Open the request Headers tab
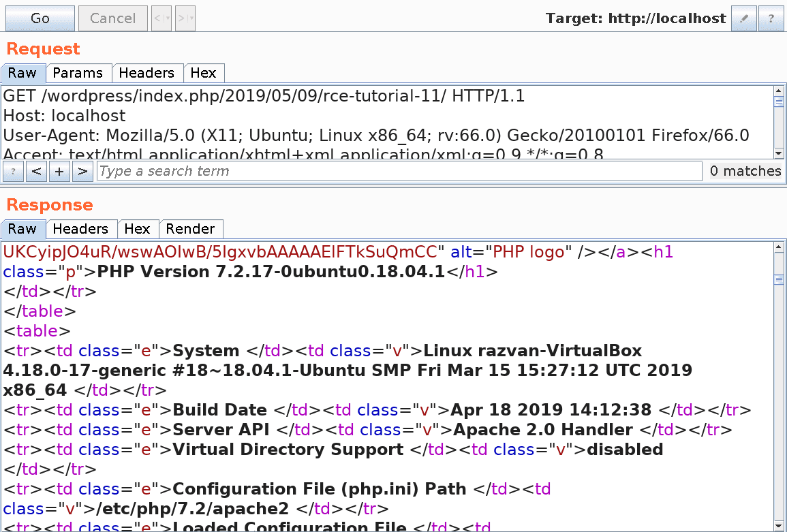This screenshot has width=787, height=532. [148, 73]
